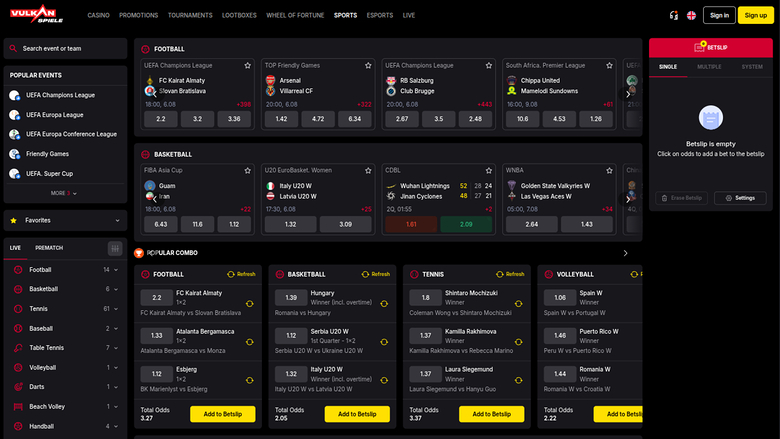This screenshot has height=439, width=780.
Task: Click the Darts sport icon in sidebar
Action: click(x=15, y=386)
